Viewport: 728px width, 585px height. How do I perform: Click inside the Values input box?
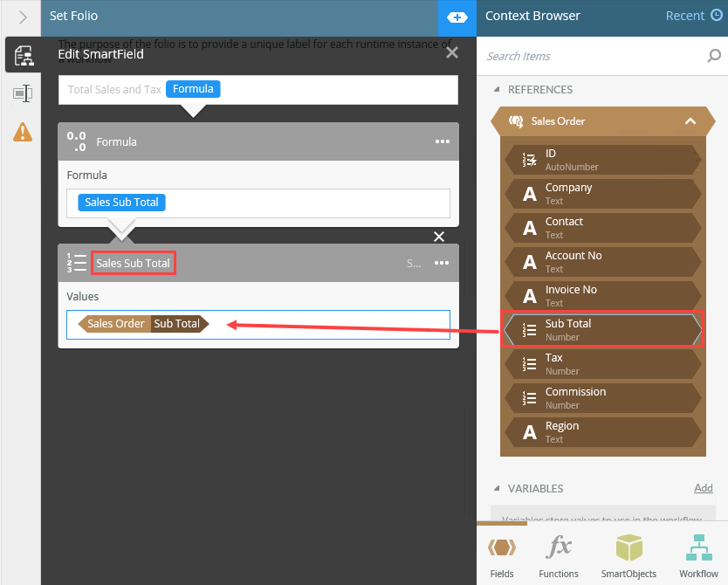(258, 325)
